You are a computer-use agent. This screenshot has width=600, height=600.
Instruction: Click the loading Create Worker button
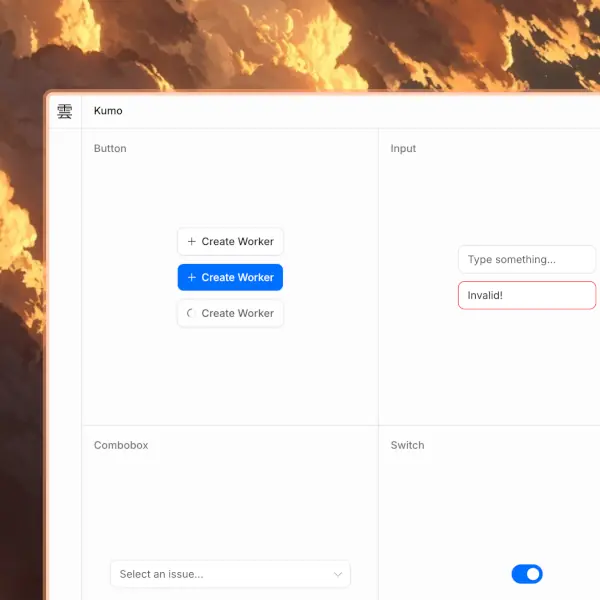point(230,313)
